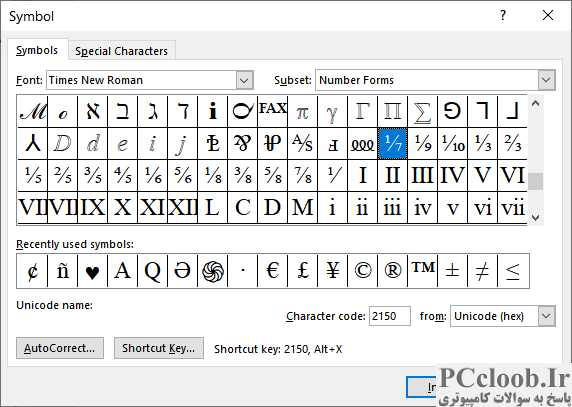572x407 pixels.
Task: Select the registered sign in recent symbols
Action: pos(393,271)
